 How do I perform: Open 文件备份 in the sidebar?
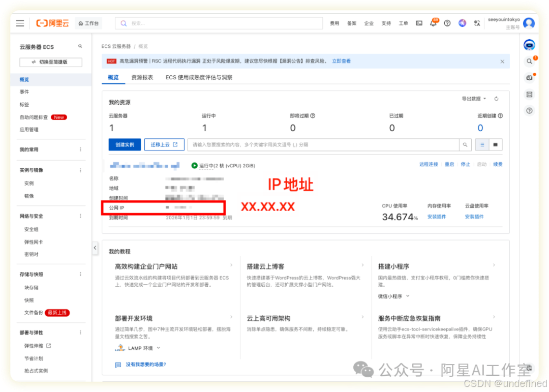pyautogui.click(x=34, y=313)
